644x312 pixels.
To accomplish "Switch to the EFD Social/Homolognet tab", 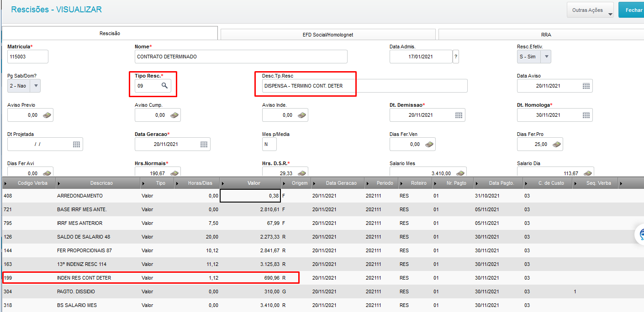I will pos(328,35).
